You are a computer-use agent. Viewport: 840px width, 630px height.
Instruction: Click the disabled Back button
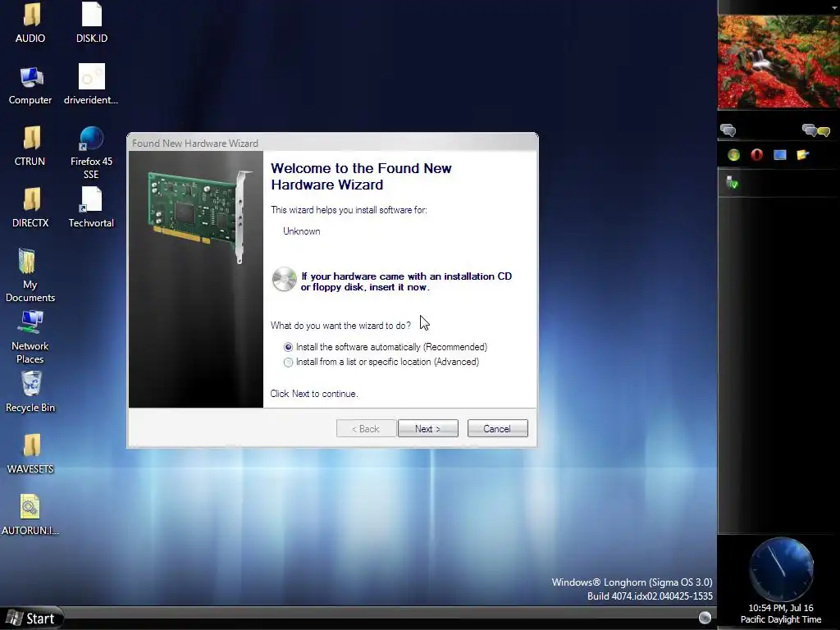pos(366,428)
